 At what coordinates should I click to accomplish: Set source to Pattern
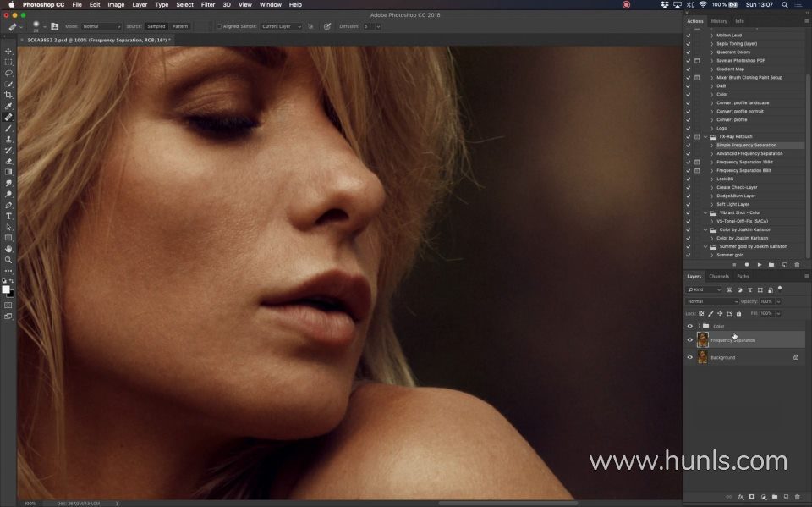coord(180,26)
